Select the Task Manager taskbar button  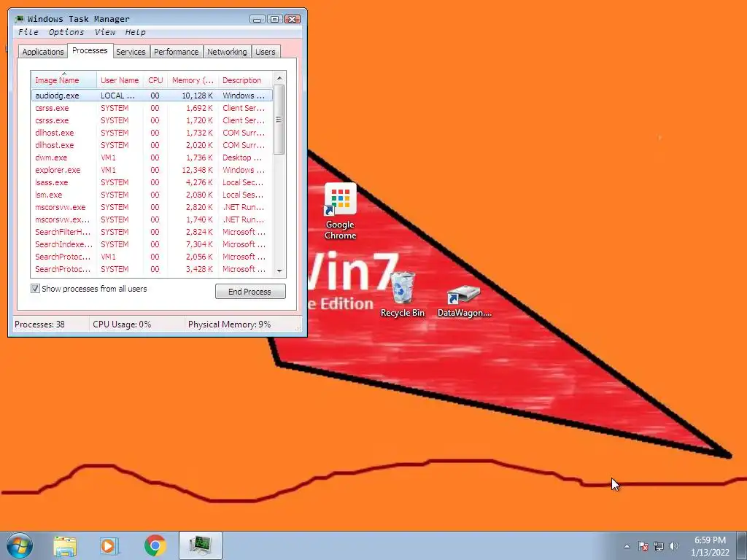[x=200, y=545]
